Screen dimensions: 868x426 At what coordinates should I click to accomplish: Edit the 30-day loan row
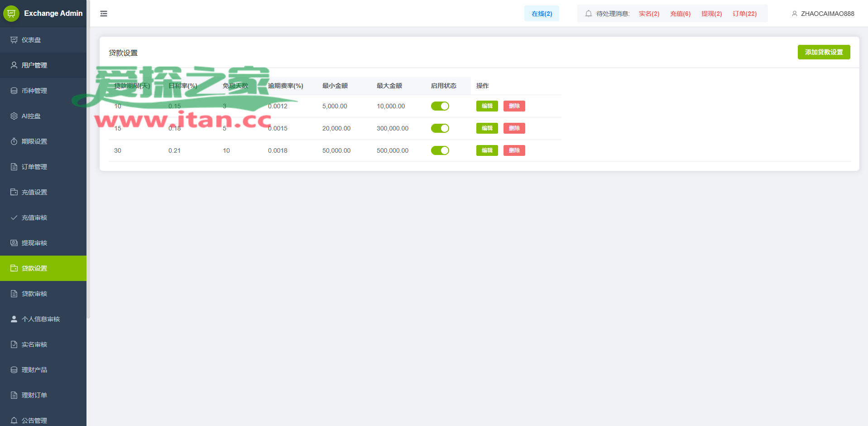pos(487,150)
